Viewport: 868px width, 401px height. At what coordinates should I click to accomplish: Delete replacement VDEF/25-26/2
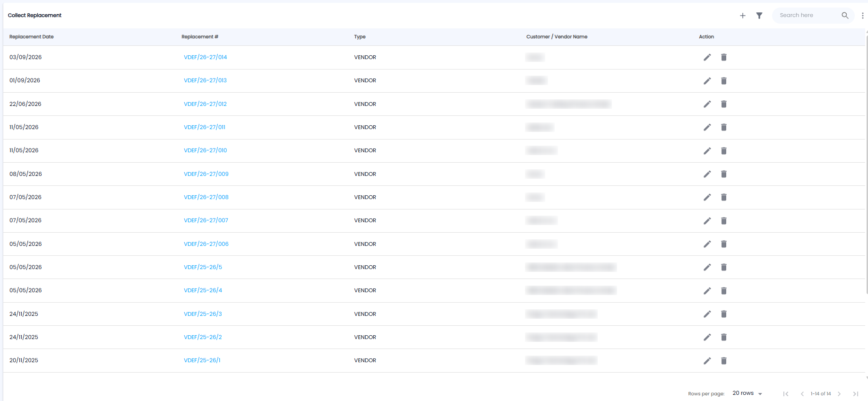pos(724,337)
